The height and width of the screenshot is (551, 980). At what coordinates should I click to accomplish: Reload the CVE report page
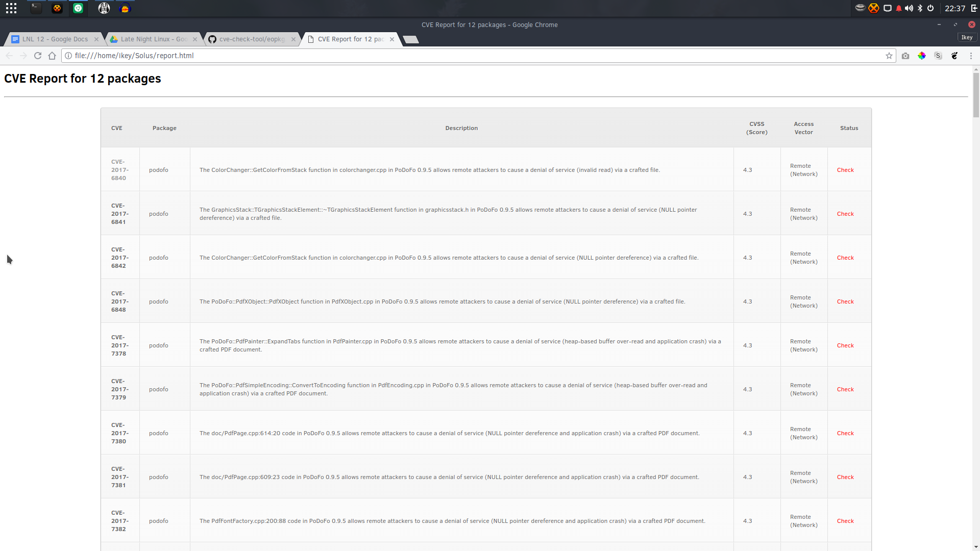(x=38, y=56)
